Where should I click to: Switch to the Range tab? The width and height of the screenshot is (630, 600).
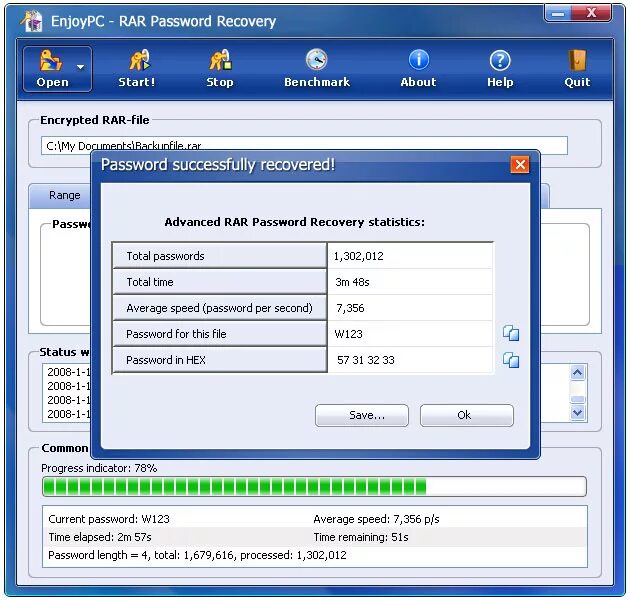[64, 195]
